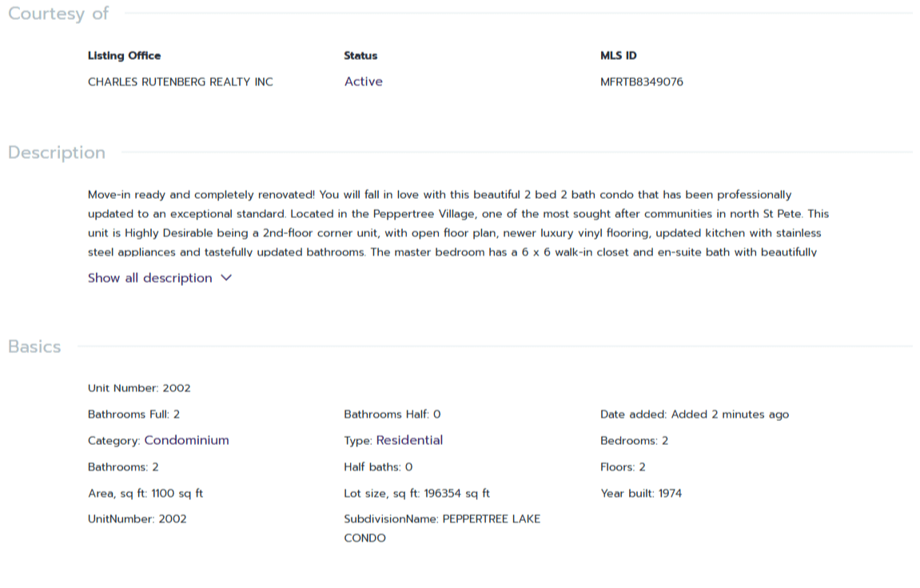Click the Area 1100 sq ft field
Image resolution: width=920 pixels, height=588 pixels.
coord(145,493)
